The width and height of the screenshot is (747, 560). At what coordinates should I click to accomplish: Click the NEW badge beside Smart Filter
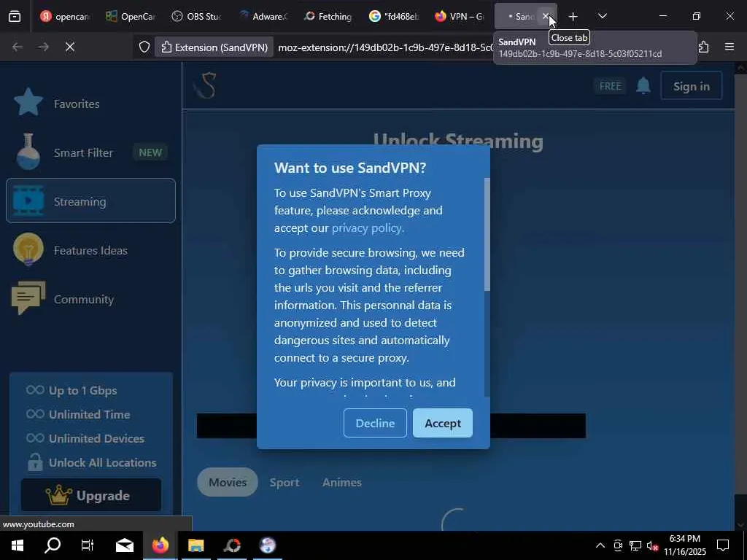tap(150, 152)
